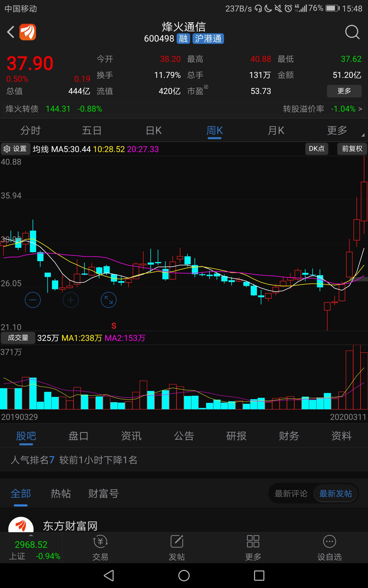Image resolution: width=368 pixels, height=588 pixels.
Task: Tap the tallest red volume bar
Action: coord(357,377)
